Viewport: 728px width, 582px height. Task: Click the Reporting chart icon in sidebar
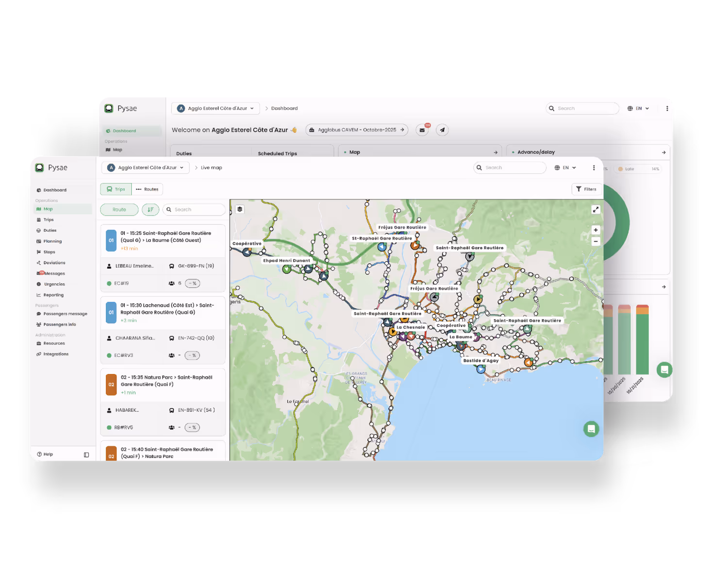click(39, 295)
